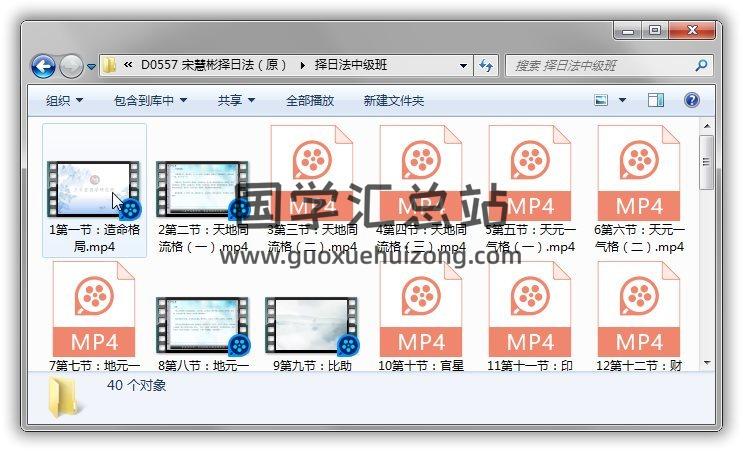Expand the 组织 dropdown menu
Image resolution: width=743 pixels, height=452 pixels.
[64, 100]
